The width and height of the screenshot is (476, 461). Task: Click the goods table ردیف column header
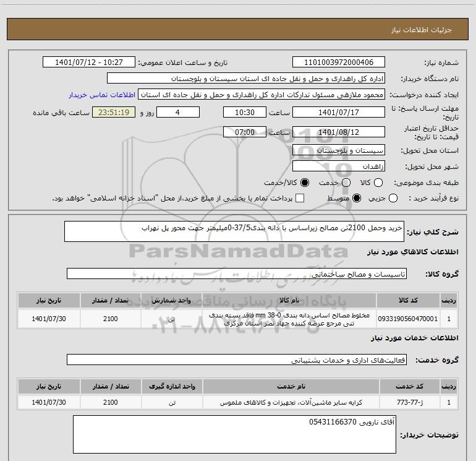[x=449, y=300]
